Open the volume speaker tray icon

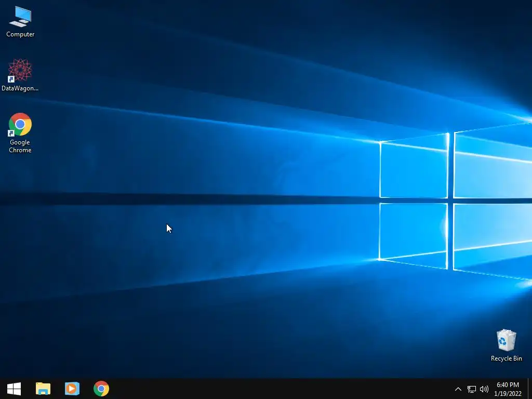[484, 389]
